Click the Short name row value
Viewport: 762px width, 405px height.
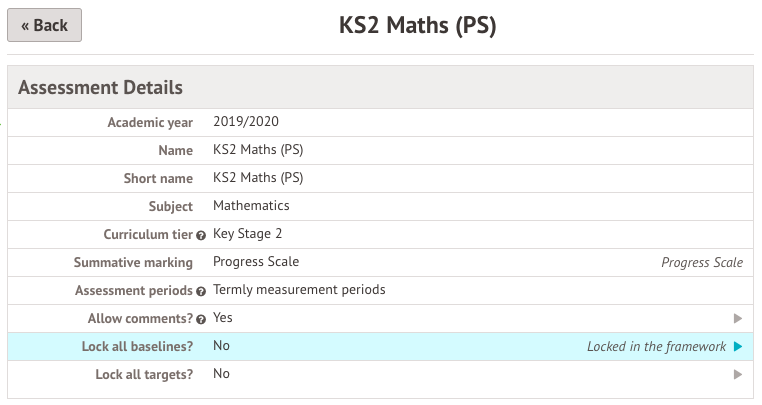(x=258, y=178)
